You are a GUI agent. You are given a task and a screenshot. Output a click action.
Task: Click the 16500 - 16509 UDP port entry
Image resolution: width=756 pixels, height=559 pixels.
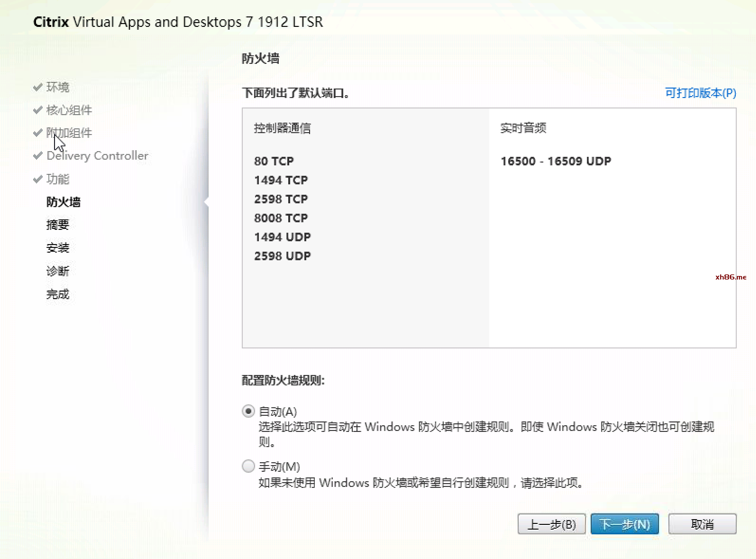tap(555, 161)
